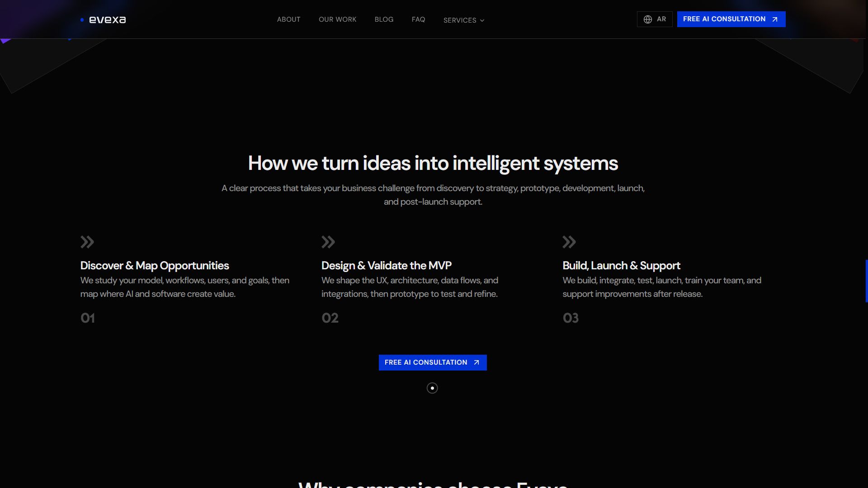The width and height of the screenshot is (868, 488).
Task: Click arrow icon on header consultation button
Action: [x=774, y=19]
